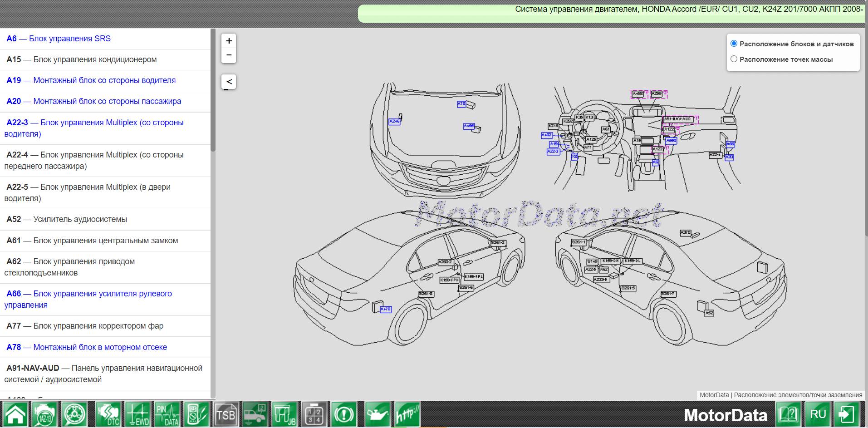Image resolution: width=868 pixels, height=428 pixels.
Task: Click the green system title header bar
Action: click(x=612, y=13)
